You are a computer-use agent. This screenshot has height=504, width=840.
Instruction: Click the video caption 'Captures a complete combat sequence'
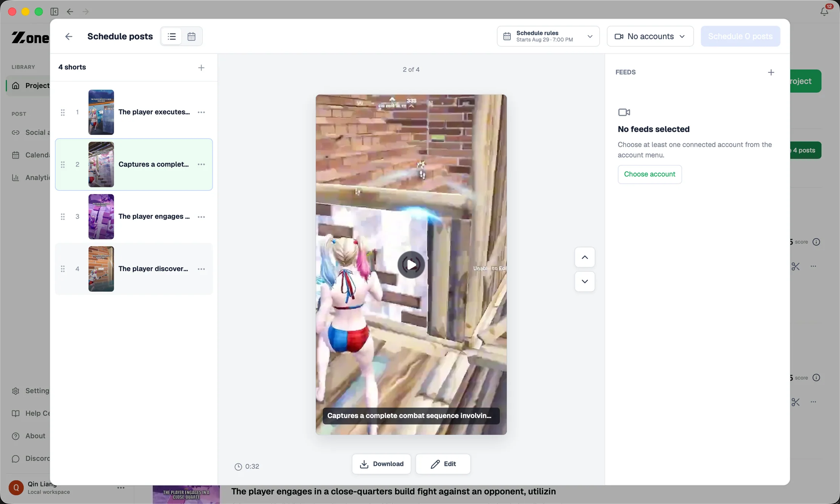pyautogui.click(x=411, y=416)
